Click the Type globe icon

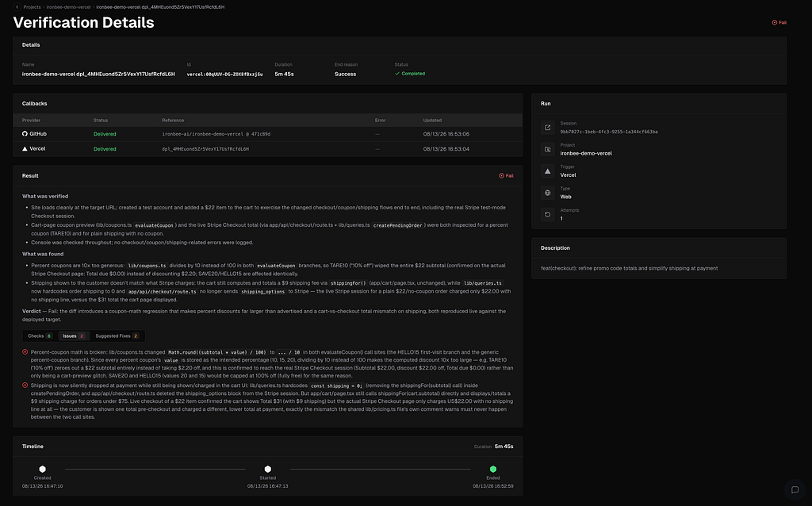(547, 193)
